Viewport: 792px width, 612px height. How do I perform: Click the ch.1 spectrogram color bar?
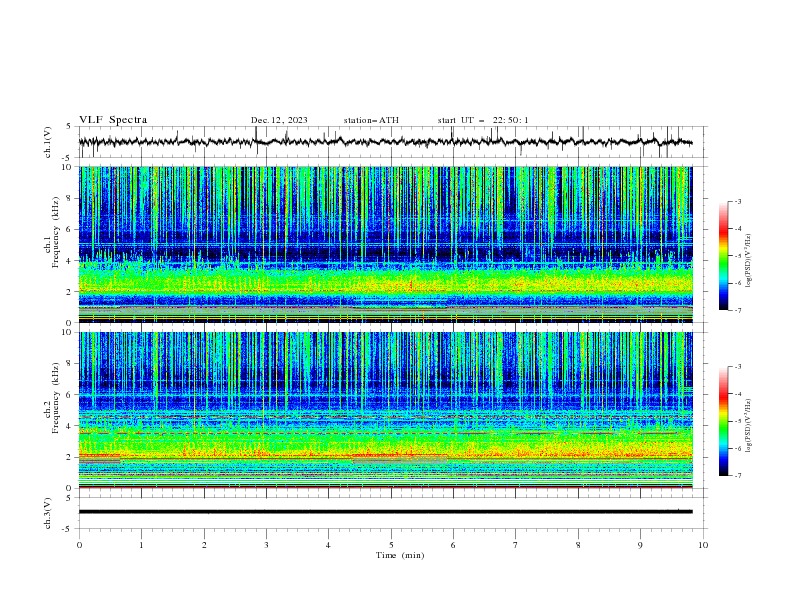click(723, 256)
